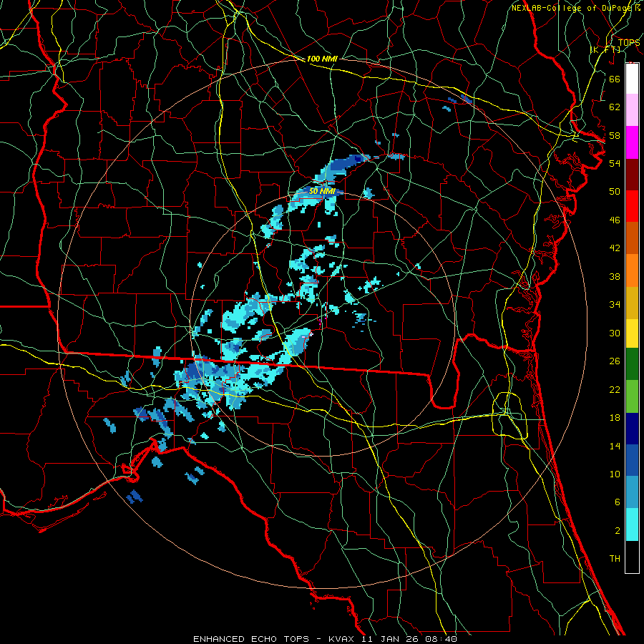The height and width of the screenshot is (644, 644).
Task: Click the "2" legend value
Action: coord(617,531)
